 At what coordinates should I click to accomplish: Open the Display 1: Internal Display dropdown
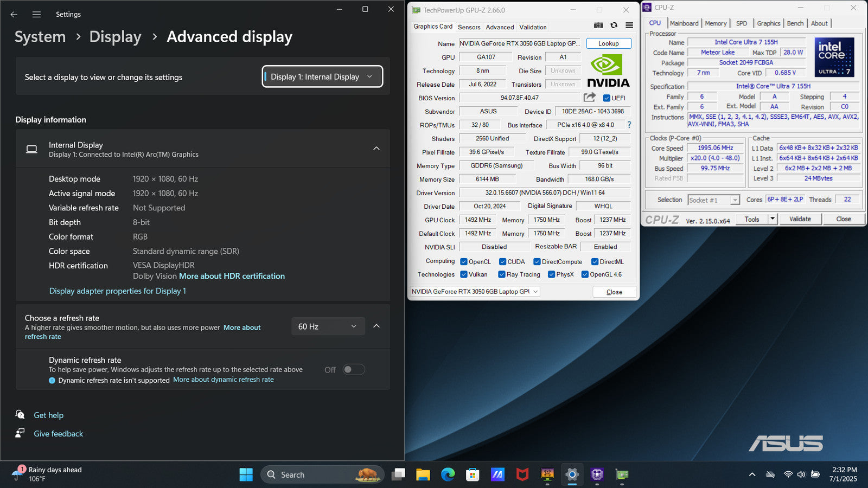coord(322,76)
